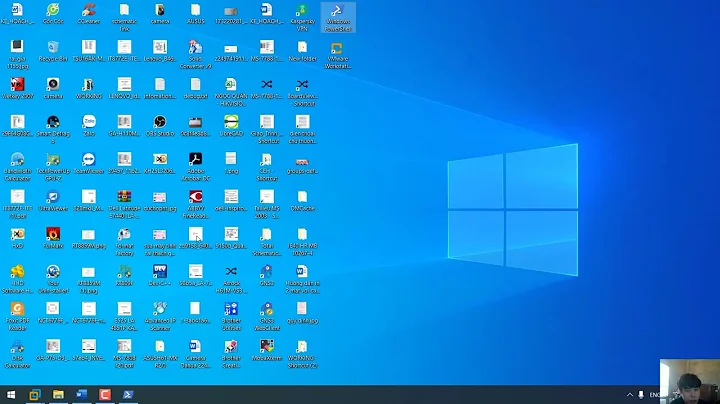Image resolution: width=720 pixels, height=404 pixels.
Task: Open the Cốc Cốc browser desktop icon
Action: click(53, 14)
